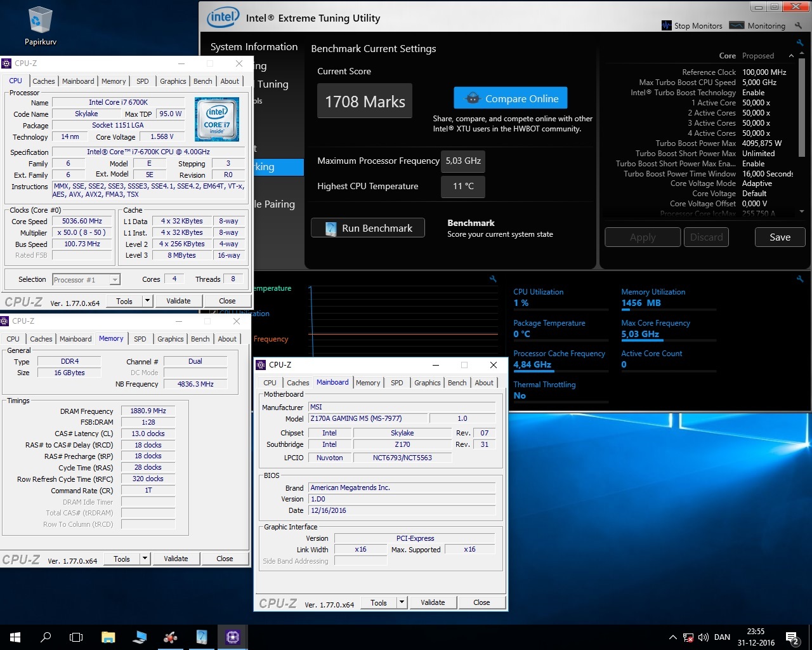The width and height of the screenshot is (812, 650).
Task: Click the Compare Online button
Action: (511, 98)
